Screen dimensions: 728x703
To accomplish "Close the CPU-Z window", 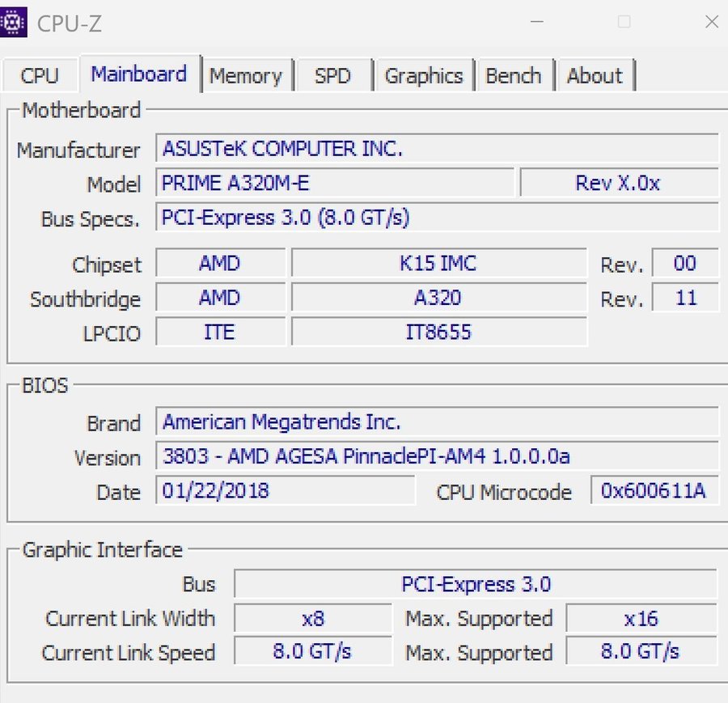I will [711, 22].
